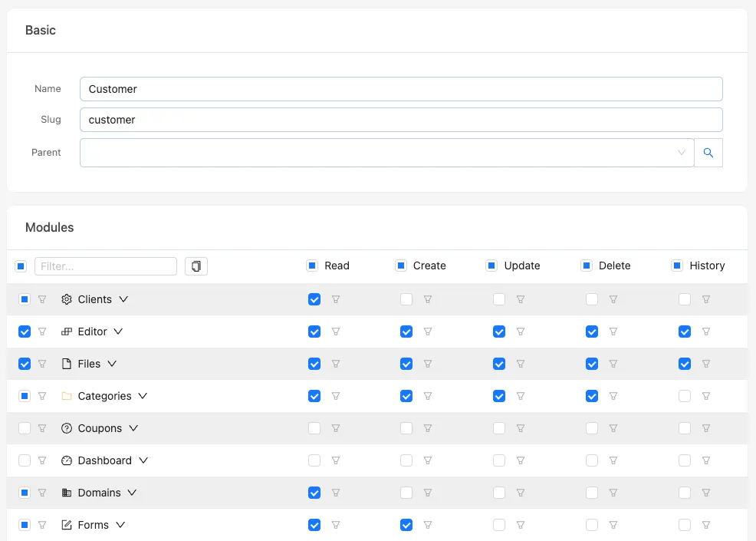
Task: Expand the Forms module chevron
Action: 120,525
